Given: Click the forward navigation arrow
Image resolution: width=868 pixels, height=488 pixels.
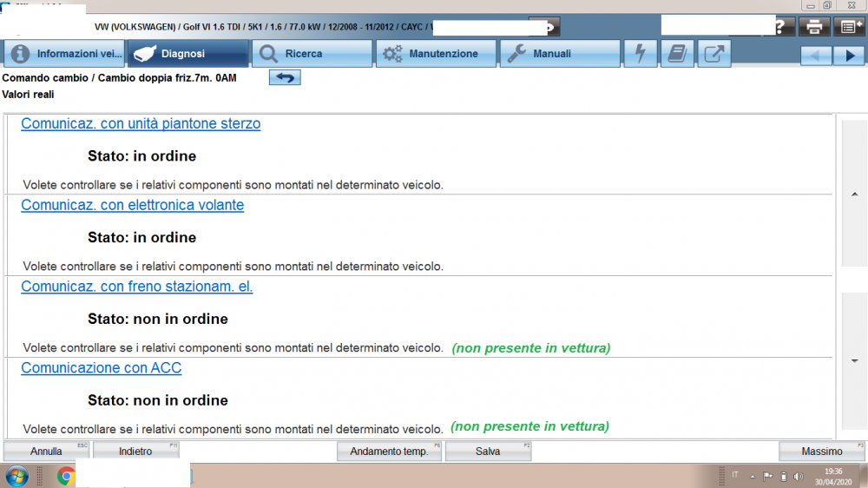Looking at the screenshot, I should tap(848, 56).
